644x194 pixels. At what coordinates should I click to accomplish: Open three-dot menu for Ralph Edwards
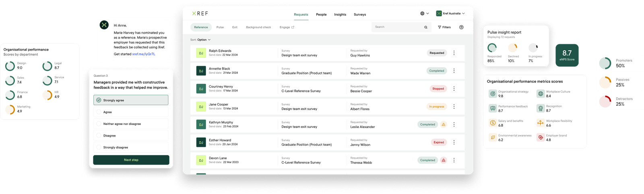[x=454, y=53]
